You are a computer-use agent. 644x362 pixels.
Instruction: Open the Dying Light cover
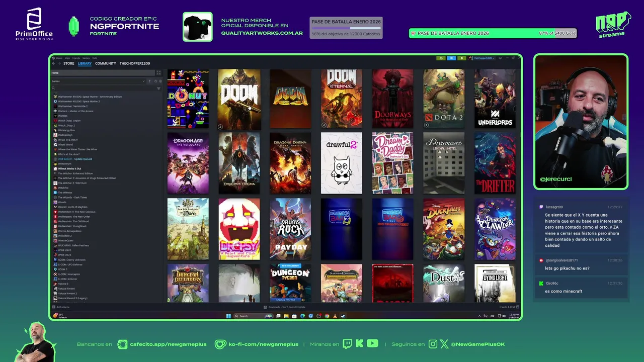click(495, 283)
